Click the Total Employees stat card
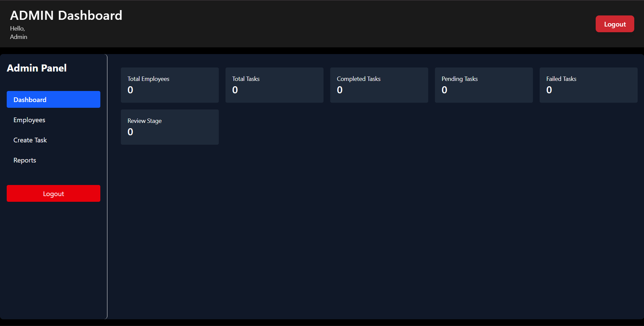The image size is (644, 326). click(x=170, y=85)
